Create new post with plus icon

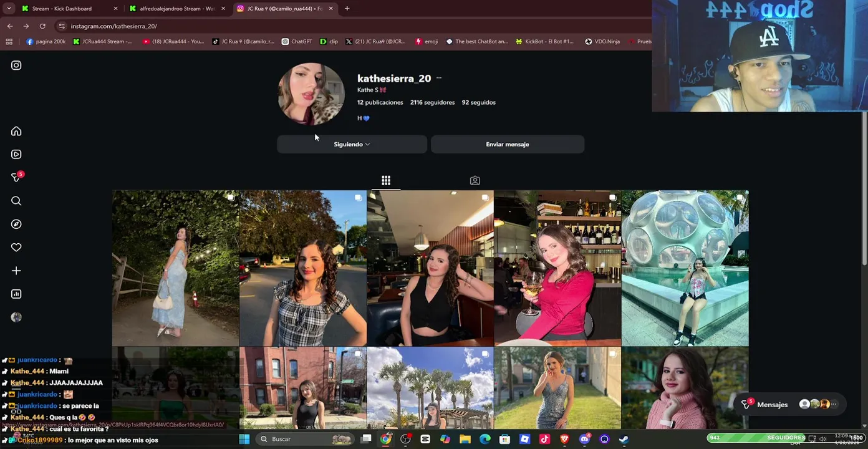pos(16,271)
